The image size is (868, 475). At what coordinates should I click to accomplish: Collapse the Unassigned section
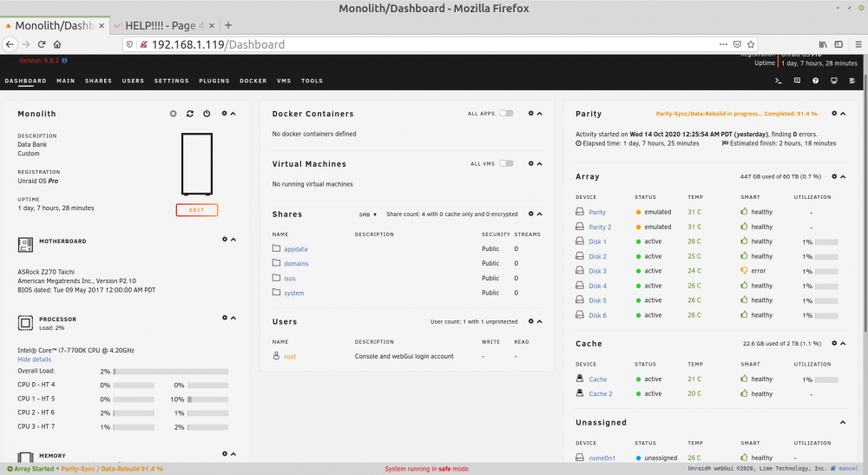point(843,422)
